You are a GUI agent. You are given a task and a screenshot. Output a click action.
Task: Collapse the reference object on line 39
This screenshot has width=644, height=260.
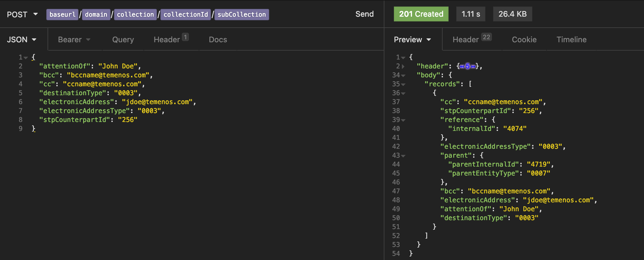pyautogui.click(x=403, y=120)
